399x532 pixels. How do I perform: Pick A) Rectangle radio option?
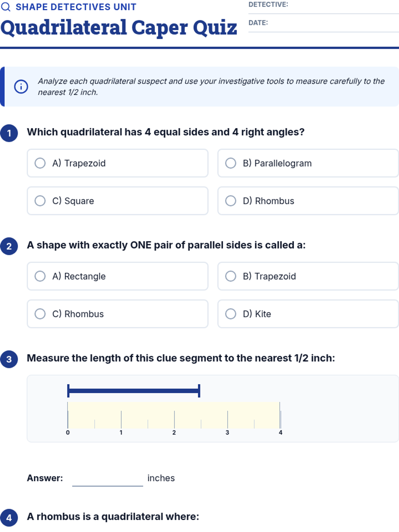[40, 276]
